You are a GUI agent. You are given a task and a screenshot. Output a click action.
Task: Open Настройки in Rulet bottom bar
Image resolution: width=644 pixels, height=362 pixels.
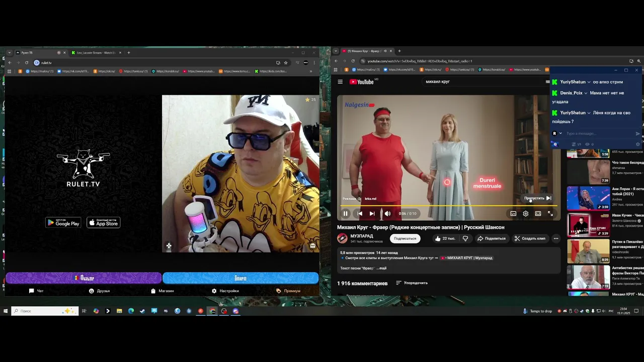225,291
